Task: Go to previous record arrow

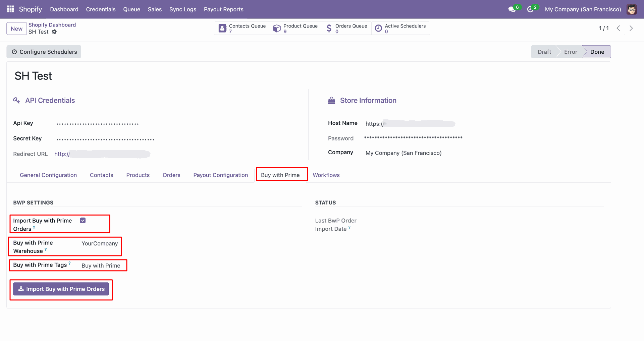Action: pos(619,29)
